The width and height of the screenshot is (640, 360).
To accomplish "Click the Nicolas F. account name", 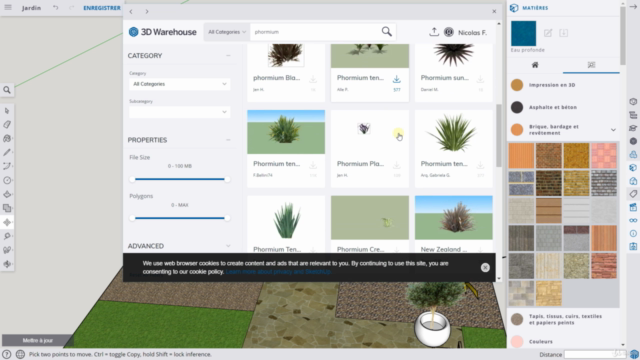I will tap(472, 32).
